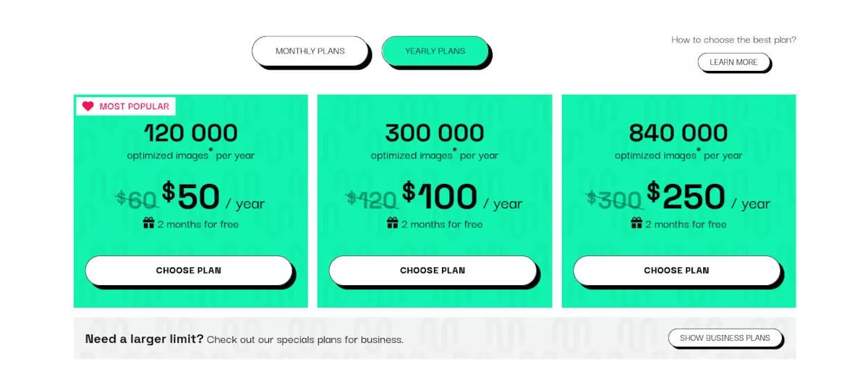Switch to Monthly Plans
The image size is (868, 372).
[x=310, y=51]
